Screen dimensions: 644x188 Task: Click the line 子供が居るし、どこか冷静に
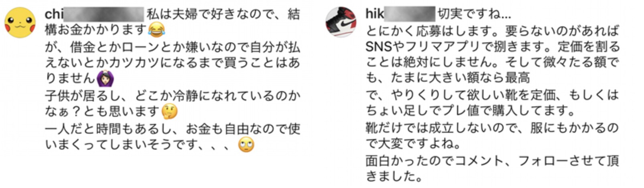point(172,96)
